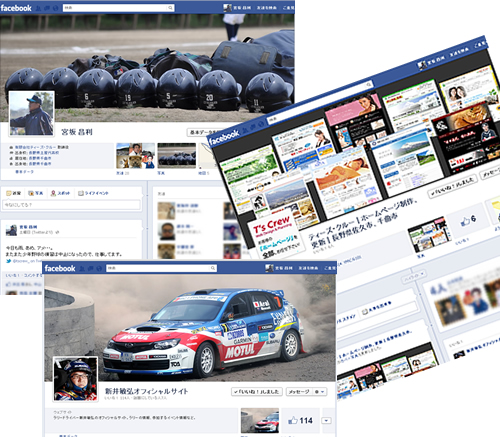The height and width of the screenshot is (437, 500).
Task: Click the thumbs-up icon showing 6 on T's Crew page
Action: [465, 221]
